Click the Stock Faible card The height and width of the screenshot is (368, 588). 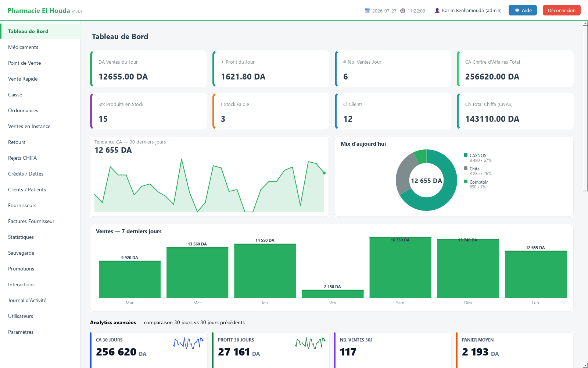point(271,111)
